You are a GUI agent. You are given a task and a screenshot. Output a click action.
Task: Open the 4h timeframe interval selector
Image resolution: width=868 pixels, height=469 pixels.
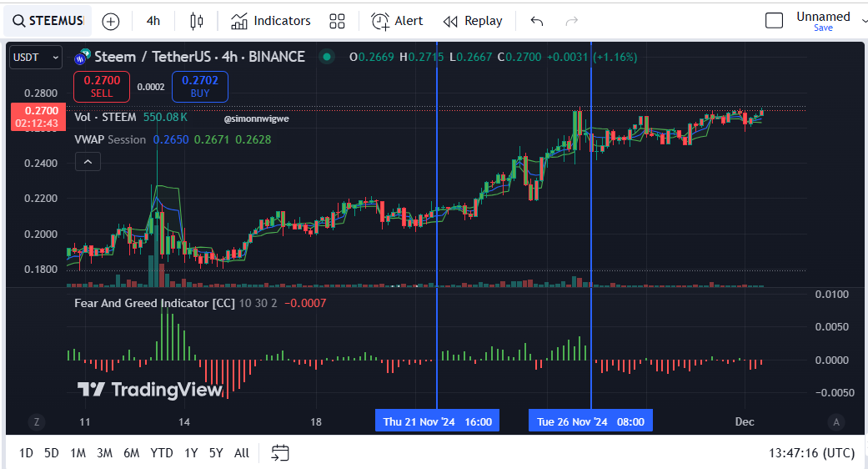[x=153, y=21]
